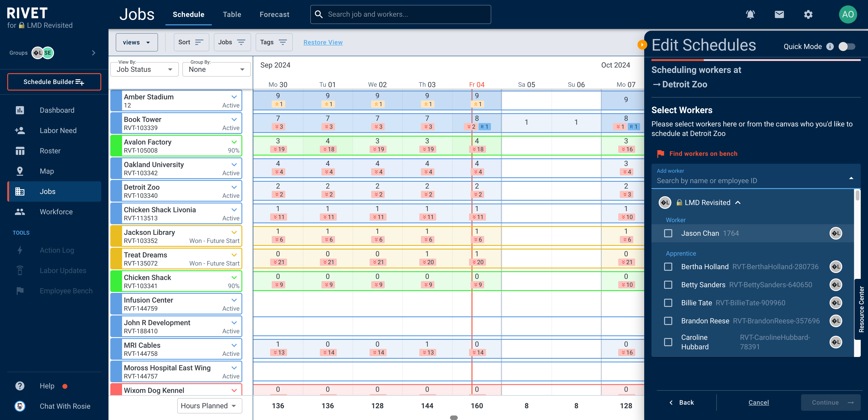Expand the Groups sidebar chevron
This screenshot has height=420, width=868.
coord(93,52)
